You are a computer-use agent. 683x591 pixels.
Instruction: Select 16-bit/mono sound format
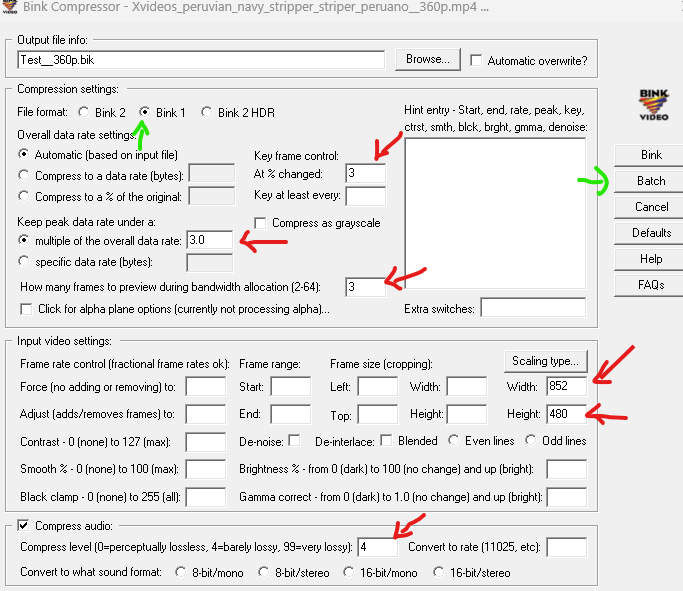[x=348, y=572]
